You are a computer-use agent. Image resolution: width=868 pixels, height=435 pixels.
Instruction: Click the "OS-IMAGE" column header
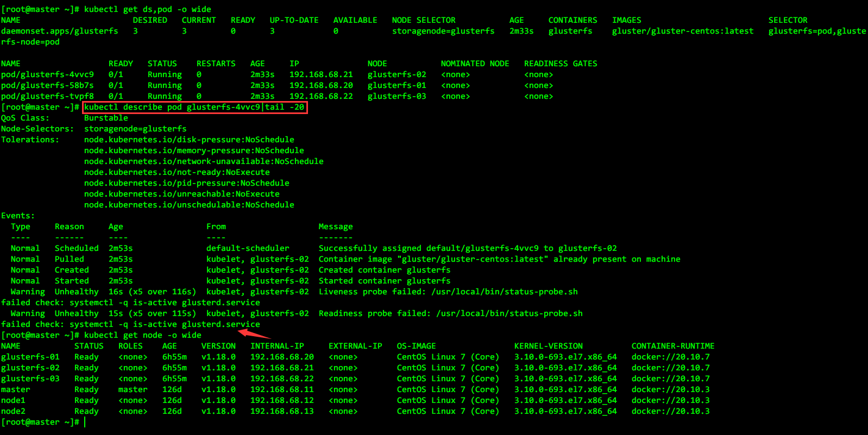(416, 346)
